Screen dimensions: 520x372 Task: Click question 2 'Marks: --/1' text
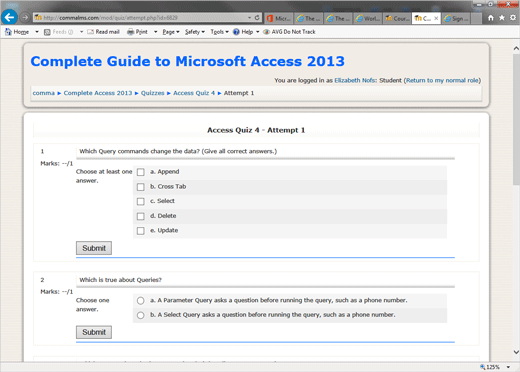pos(57,292)
